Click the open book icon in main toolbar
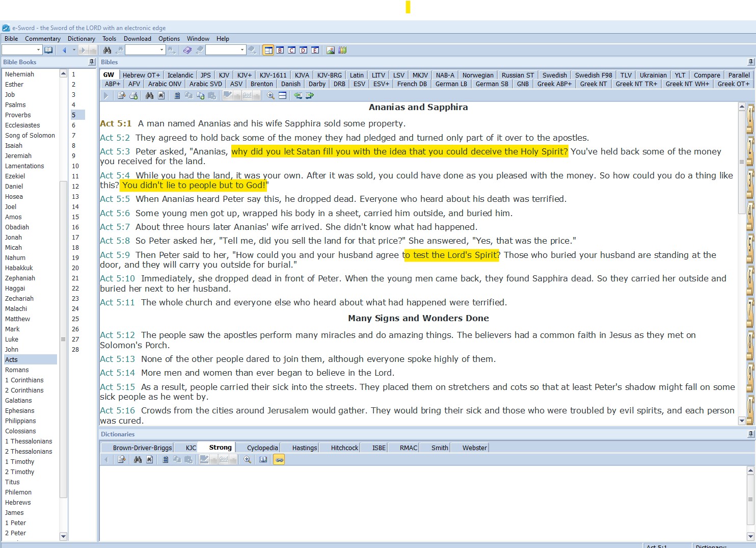756x548 pixels. tap(48, 50)
